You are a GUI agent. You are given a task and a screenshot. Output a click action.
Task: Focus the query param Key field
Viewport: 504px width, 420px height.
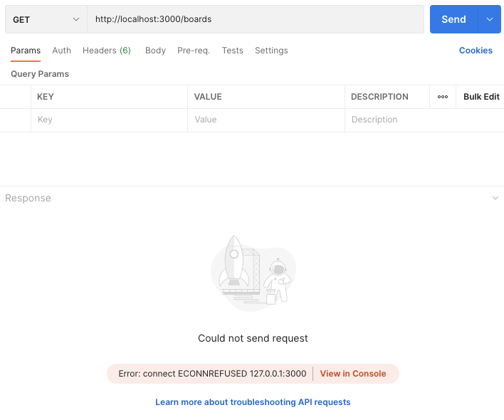pyautogui.click(x=110, y=120)
